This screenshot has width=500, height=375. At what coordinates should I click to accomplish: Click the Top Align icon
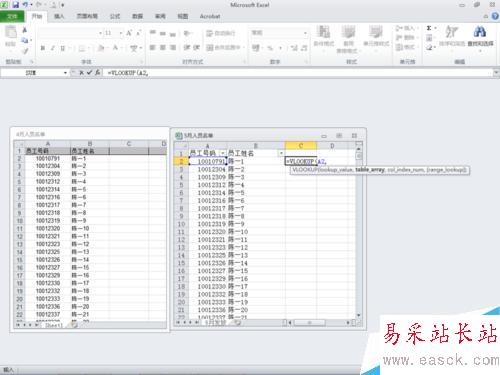pyautogui.click(x=153, y=33)
